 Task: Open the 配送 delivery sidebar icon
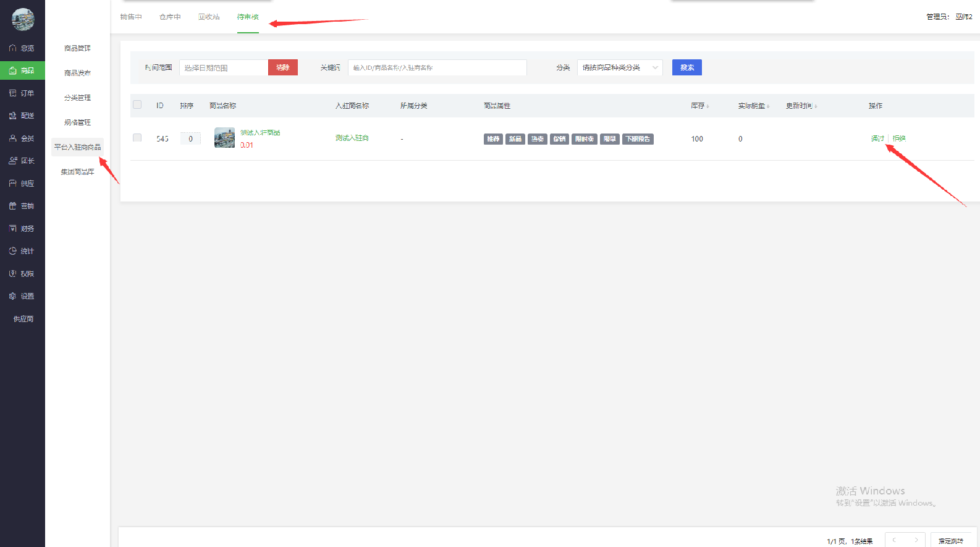tap(13, 116)
